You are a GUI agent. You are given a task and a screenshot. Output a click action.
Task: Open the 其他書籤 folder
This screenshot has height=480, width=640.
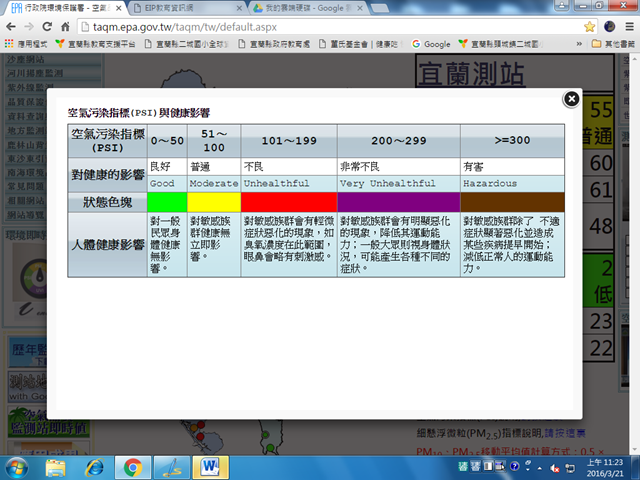613,44
